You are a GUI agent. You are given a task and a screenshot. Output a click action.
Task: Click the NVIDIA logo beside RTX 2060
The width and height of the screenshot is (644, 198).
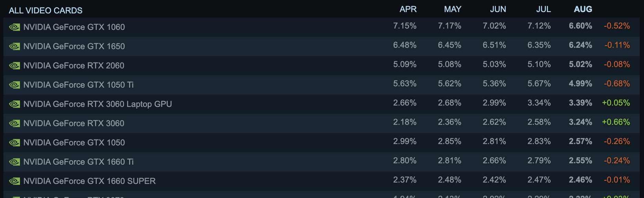(14, 66)
